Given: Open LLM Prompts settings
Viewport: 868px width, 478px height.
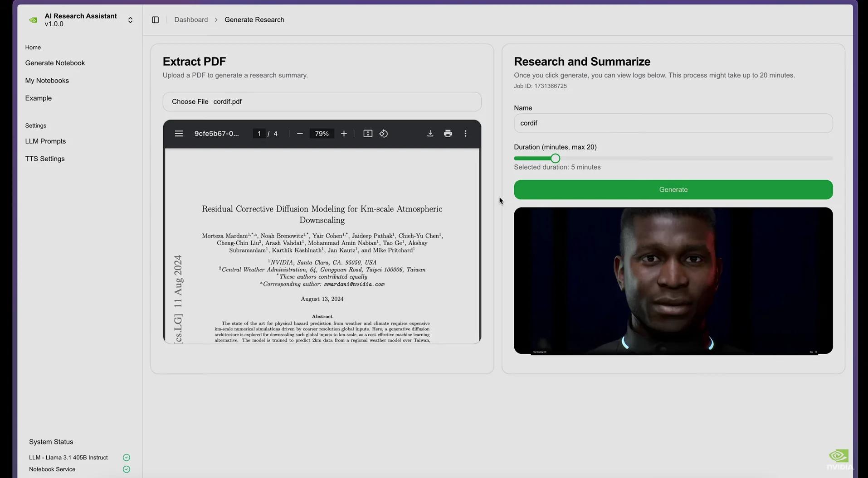Looking at the screenshot, I should (45, 141).
